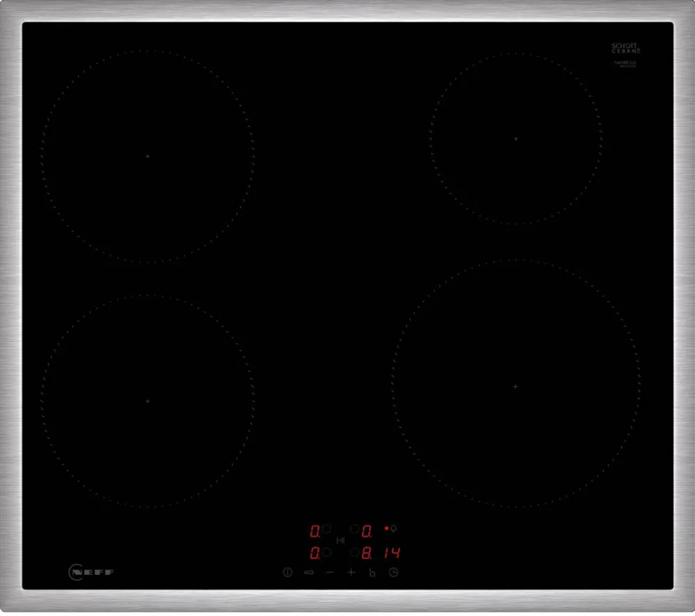The height and width of the screenshot is (616, 695).
Task: Tap the front right zone '8.' display
Action: (x=366, y=553)
